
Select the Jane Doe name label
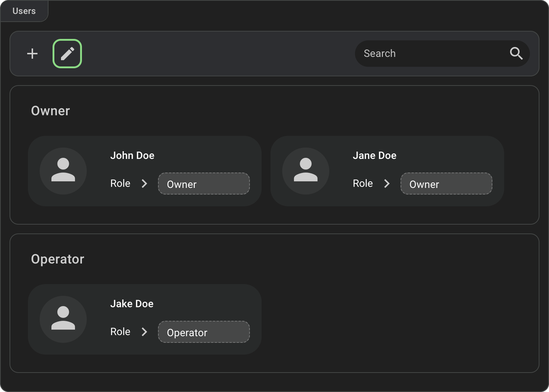pos(374,156)
